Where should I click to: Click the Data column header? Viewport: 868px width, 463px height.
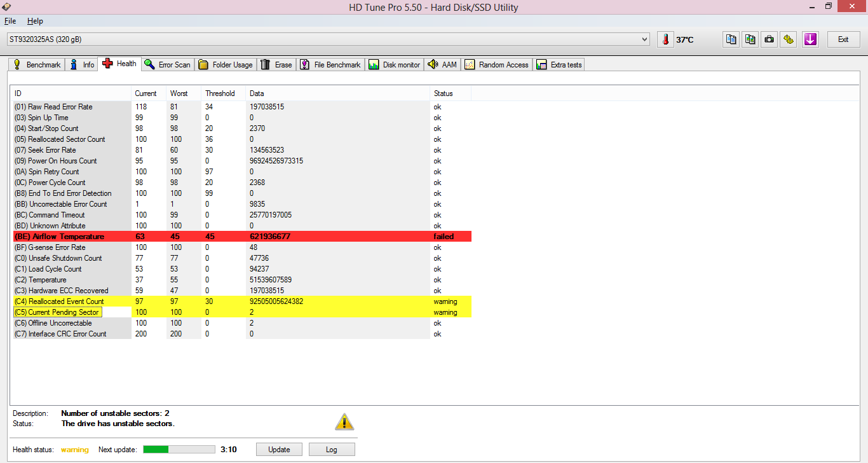338,93
